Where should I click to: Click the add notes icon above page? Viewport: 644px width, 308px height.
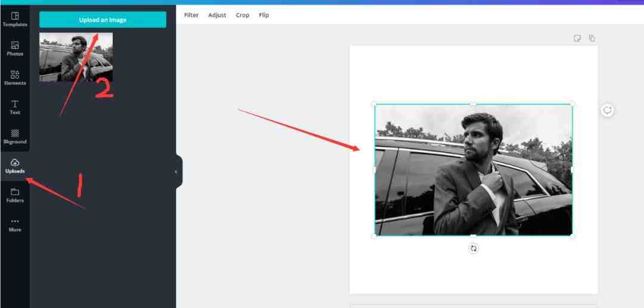click(577, 38)
